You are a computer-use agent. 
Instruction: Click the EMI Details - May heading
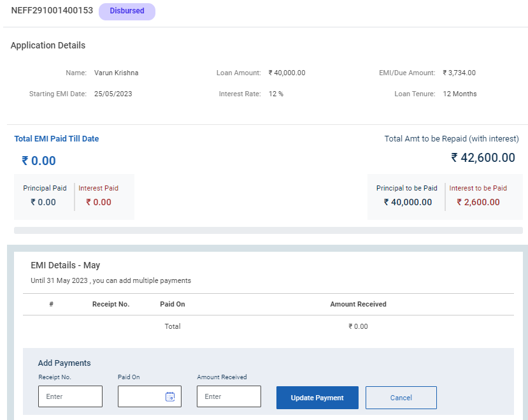pyautogui.click(x=66, y=265)
